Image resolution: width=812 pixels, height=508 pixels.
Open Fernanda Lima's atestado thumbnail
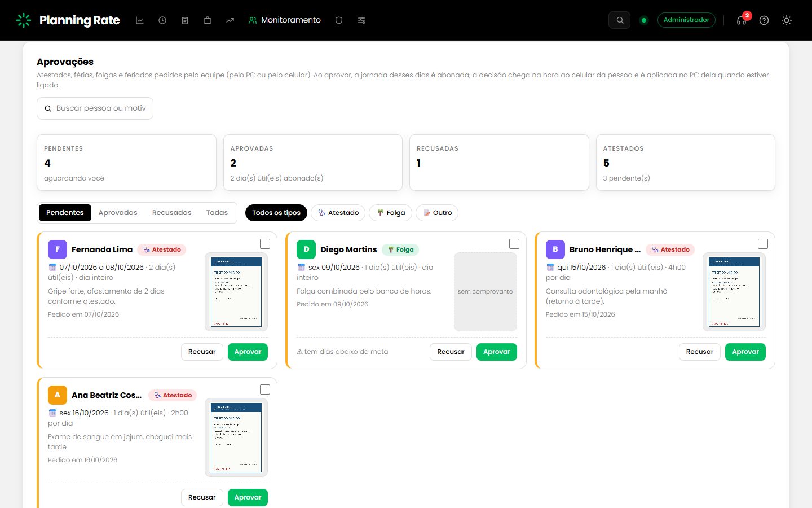click(236, 292)
